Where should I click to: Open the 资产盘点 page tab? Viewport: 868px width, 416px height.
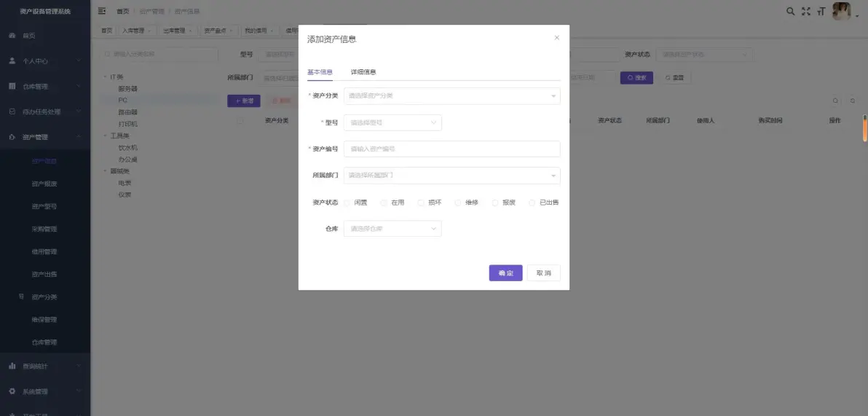218,31
